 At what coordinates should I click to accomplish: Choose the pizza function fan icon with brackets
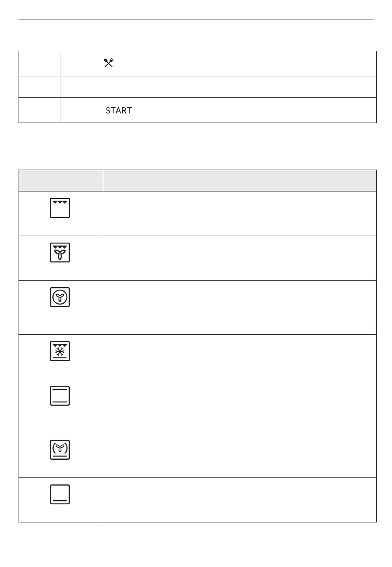click(60, 450)
